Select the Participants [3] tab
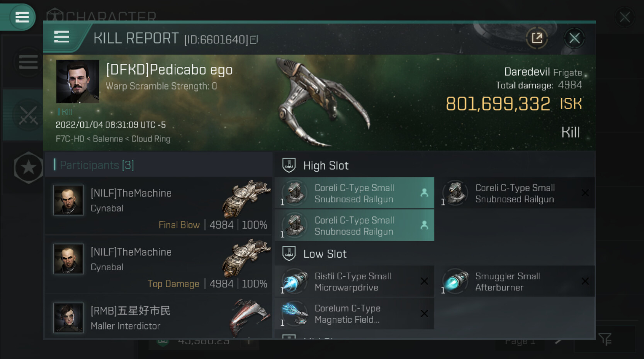 [97, 165]
